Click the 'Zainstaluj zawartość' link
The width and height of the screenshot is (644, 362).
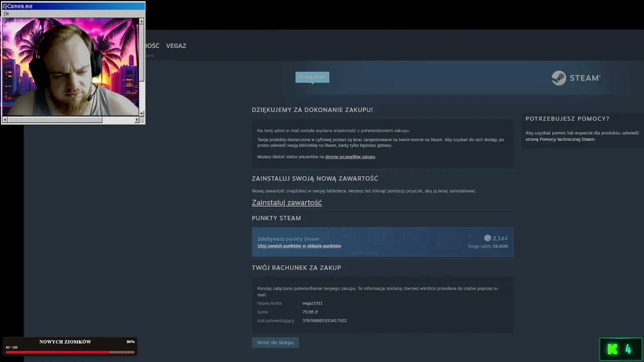287,203
